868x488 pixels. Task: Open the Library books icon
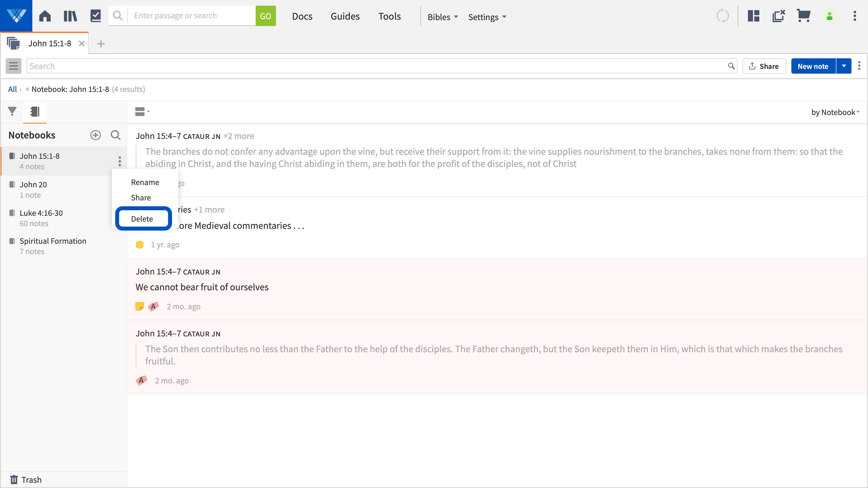coord(70,16)
